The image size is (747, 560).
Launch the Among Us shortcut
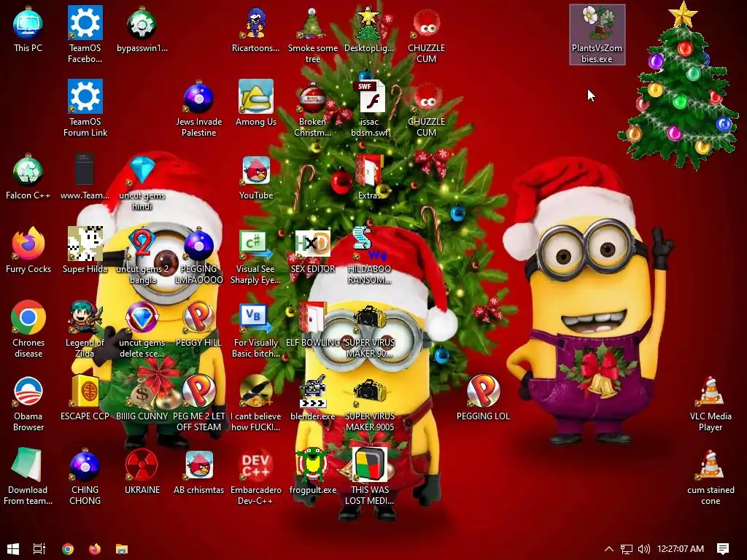256,104
